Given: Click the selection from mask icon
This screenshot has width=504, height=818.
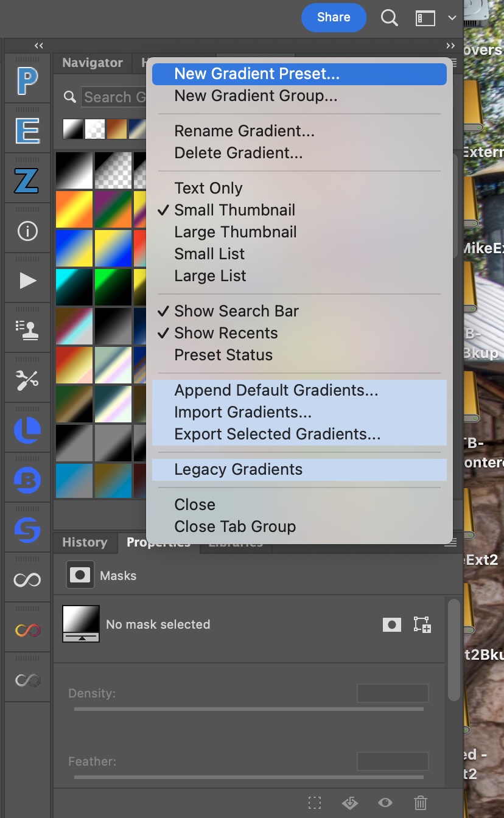Looking at the screenshot, I should click(x=315, y=803).
